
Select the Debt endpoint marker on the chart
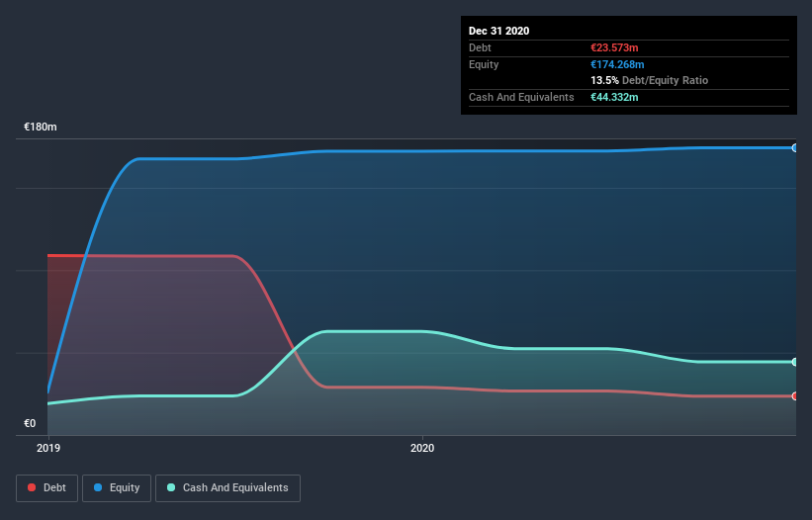point(795,396)
